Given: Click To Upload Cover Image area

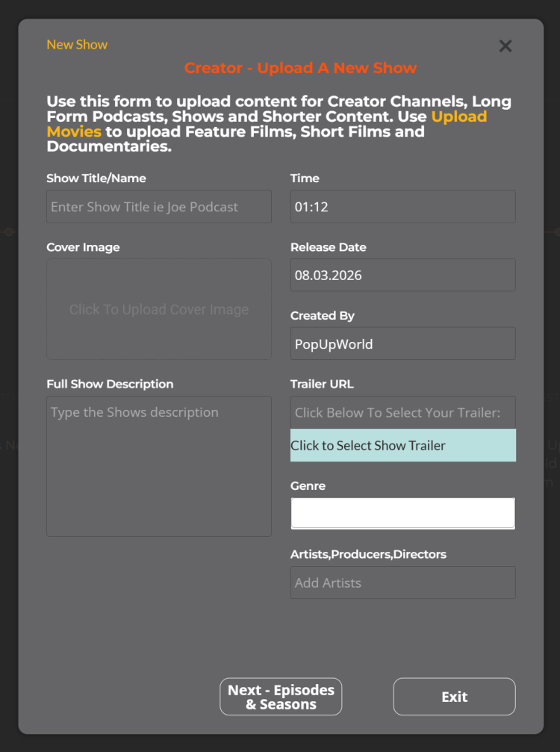Looking at the screenshot, I should 159,309.
